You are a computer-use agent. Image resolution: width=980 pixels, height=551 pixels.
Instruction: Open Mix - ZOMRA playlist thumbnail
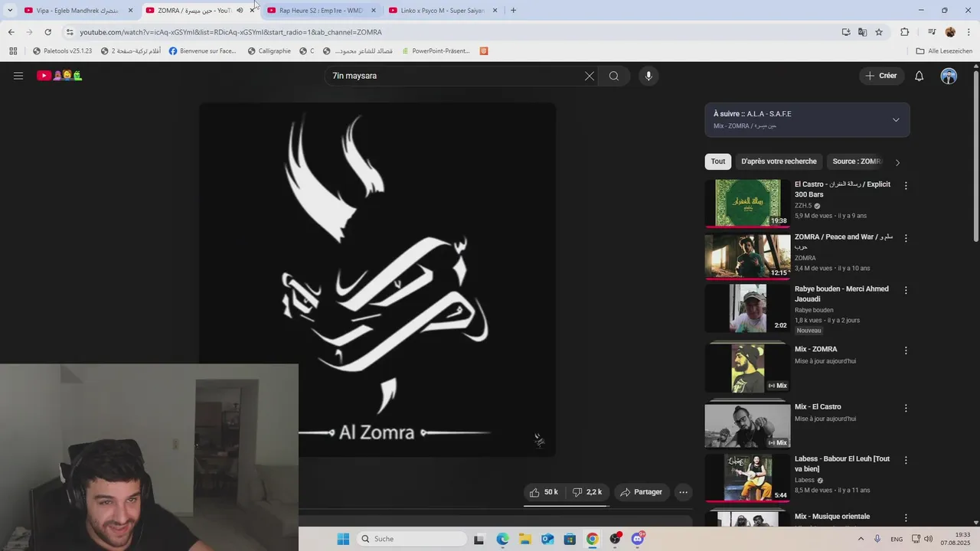[747, 367]
